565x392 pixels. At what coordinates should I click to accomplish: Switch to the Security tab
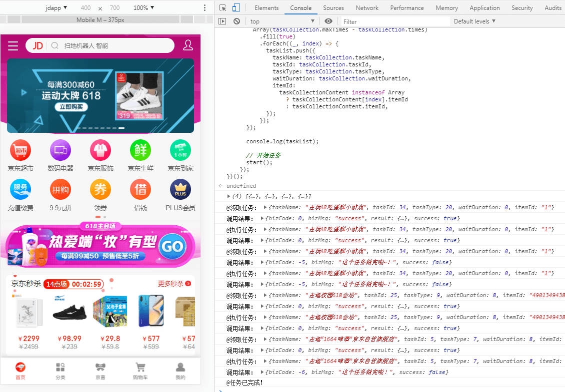click(x=522, y=7)
